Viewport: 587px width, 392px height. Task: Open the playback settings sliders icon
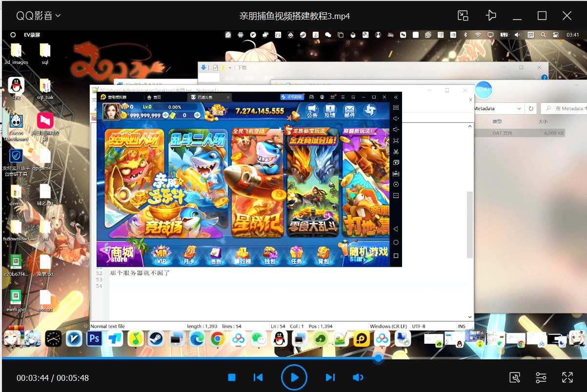(541, 377)
